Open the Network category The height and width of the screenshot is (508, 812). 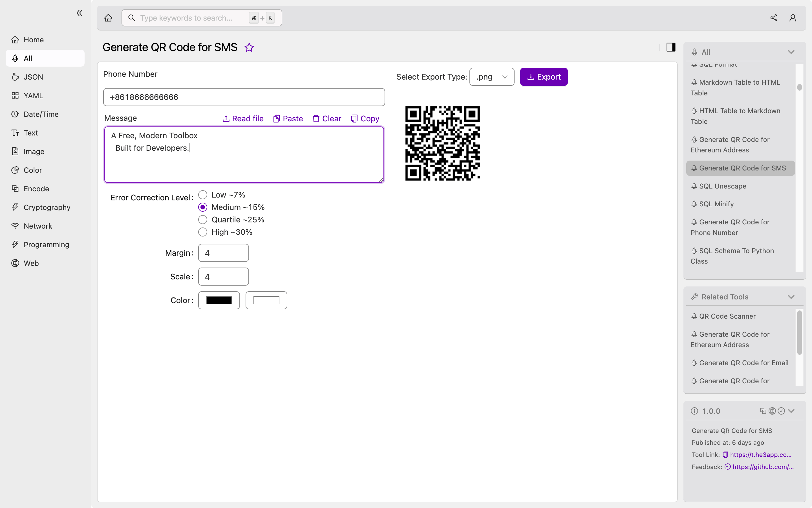click(x=45, y=226)
